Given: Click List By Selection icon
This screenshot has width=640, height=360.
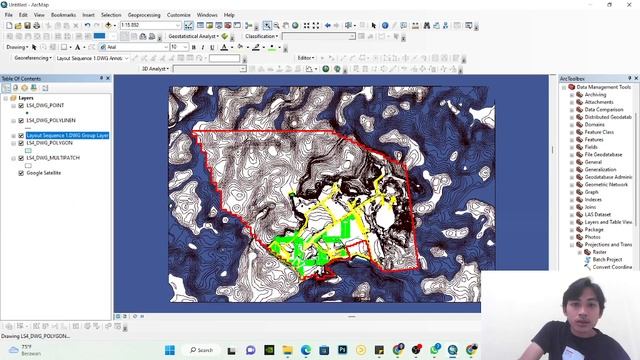Looking at the screenshot, I should tap(34, 88).
